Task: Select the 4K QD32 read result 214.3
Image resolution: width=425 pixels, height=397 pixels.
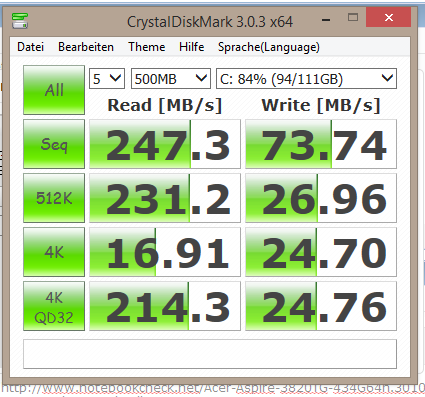Action: [x=165, y=306]
